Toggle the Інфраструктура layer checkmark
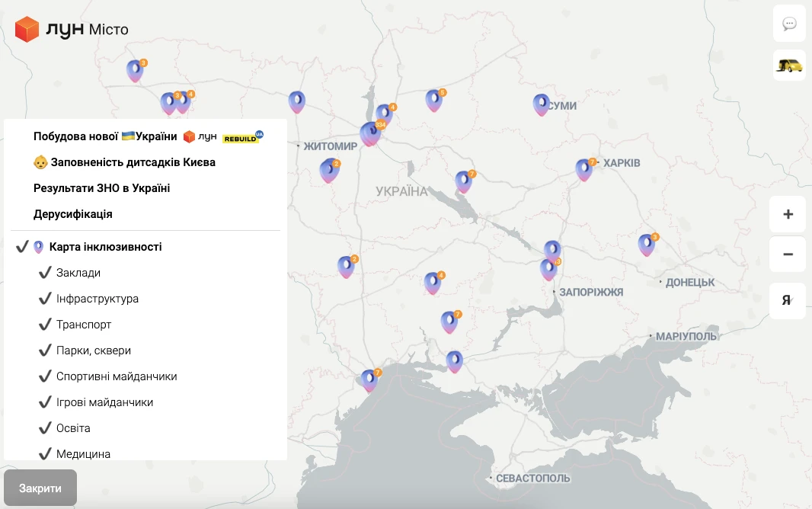The height and width of the screenshot is (509, 812). [45, 299]
